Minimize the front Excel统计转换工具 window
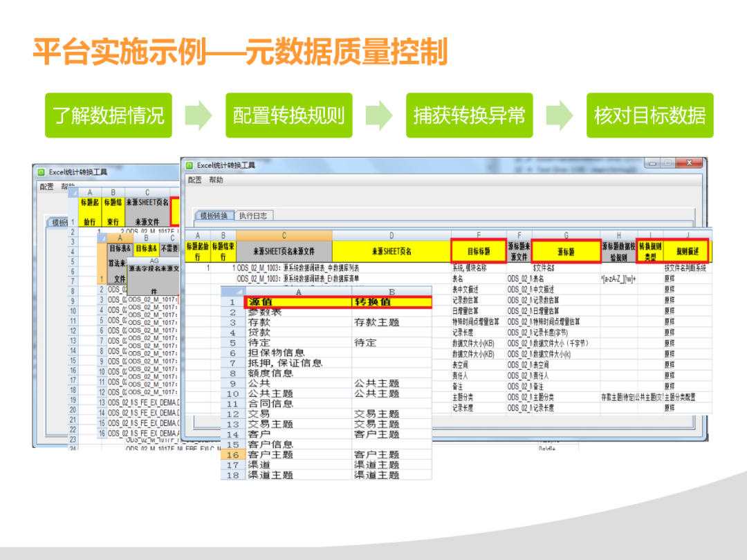Screen dimensions: 747x560 click(652, 163)
